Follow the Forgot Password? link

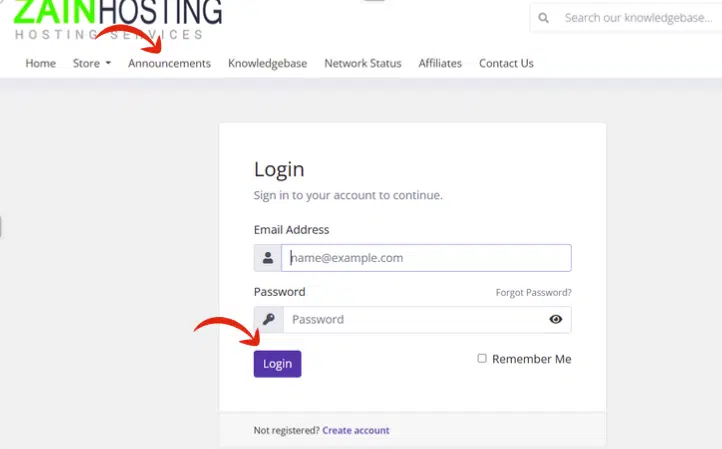(533, 293)
